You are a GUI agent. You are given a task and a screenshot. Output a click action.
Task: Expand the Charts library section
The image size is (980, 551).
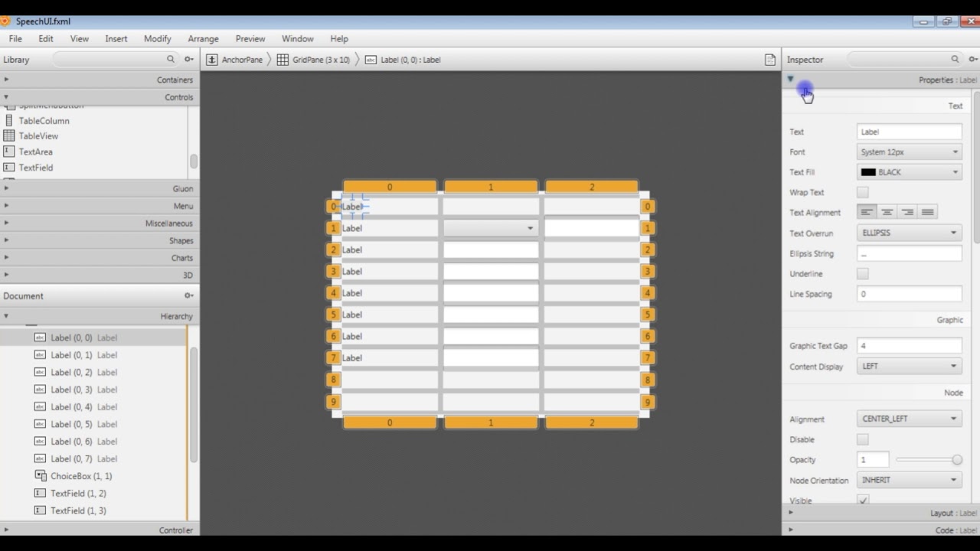point(100,258)
